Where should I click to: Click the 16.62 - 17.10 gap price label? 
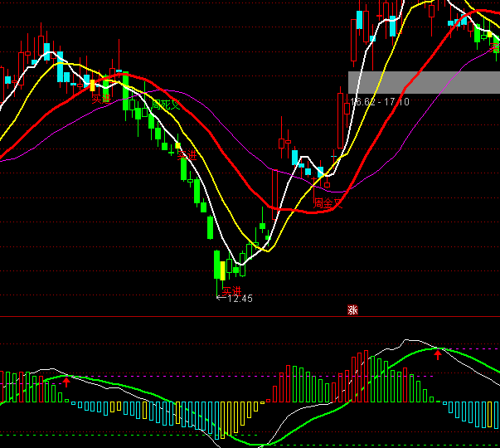click(380, 101)
